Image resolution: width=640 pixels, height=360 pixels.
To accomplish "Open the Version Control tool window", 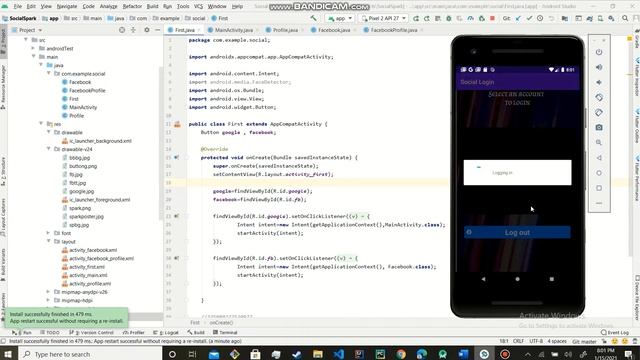I will [91, 333].
